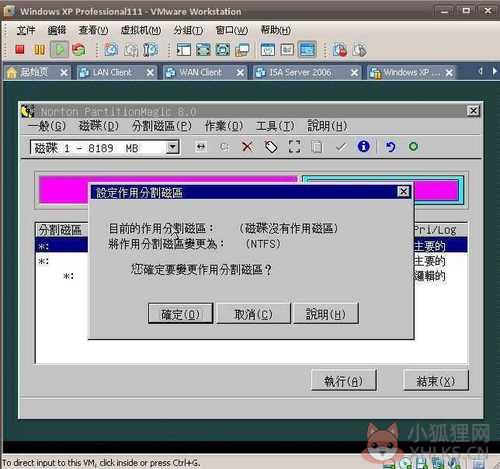
Task: Click the VMware take snapshot icon
Action: tap(111, 50)
